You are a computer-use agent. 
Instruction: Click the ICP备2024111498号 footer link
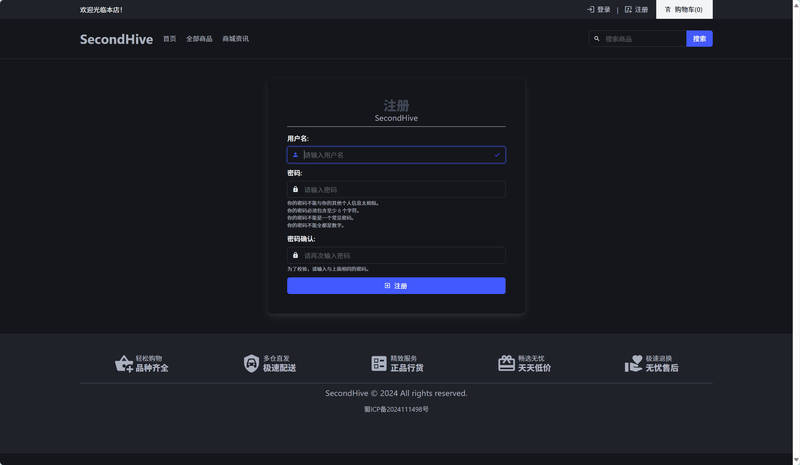point(396,409)
